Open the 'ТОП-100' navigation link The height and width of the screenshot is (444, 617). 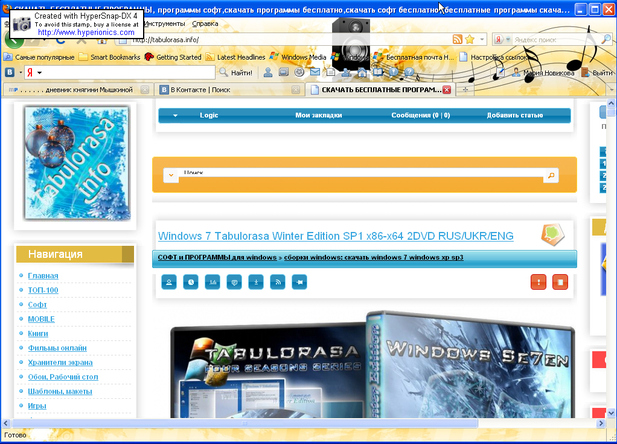(43, 290)
